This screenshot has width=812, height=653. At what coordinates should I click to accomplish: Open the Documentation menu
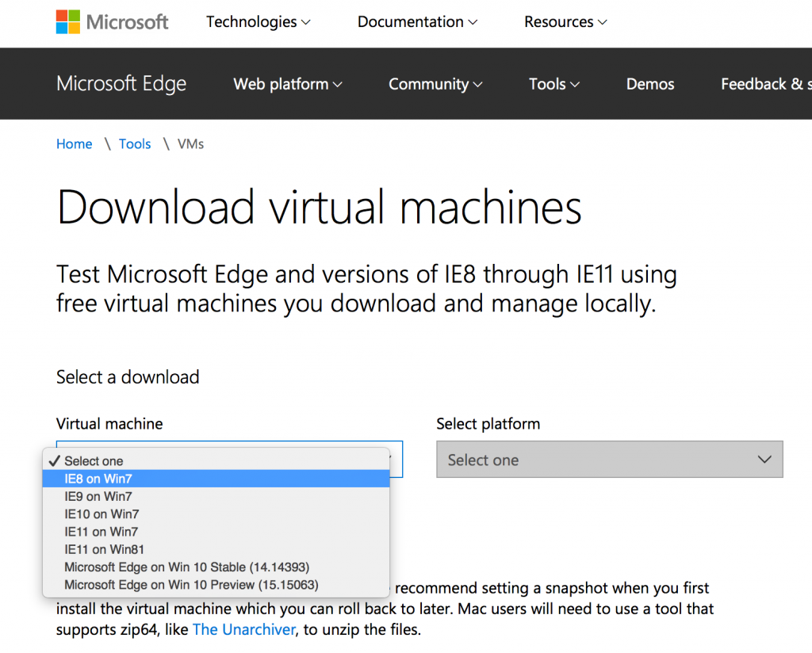(417, 21)
